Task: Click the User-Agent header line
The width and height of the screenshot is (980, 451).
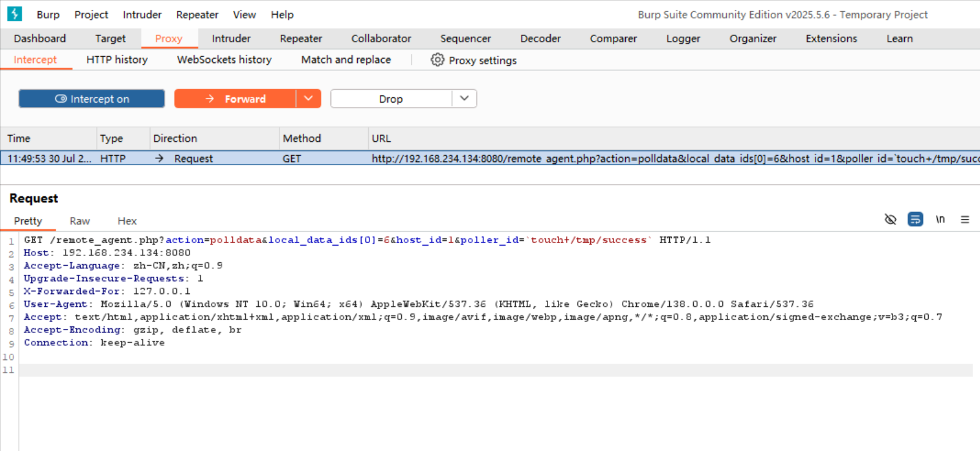Action: (x=418, y=304)
